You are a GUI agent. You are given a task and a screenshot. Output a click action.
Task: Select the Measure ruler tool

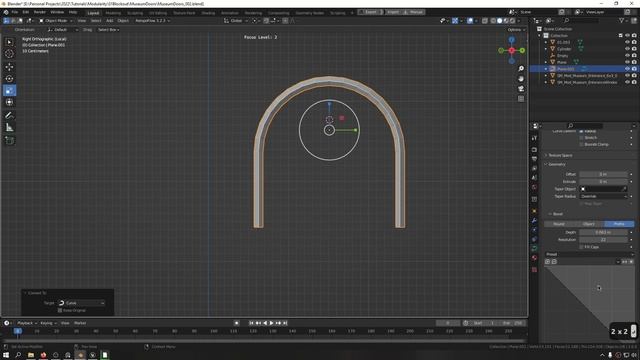coord(9,128)
